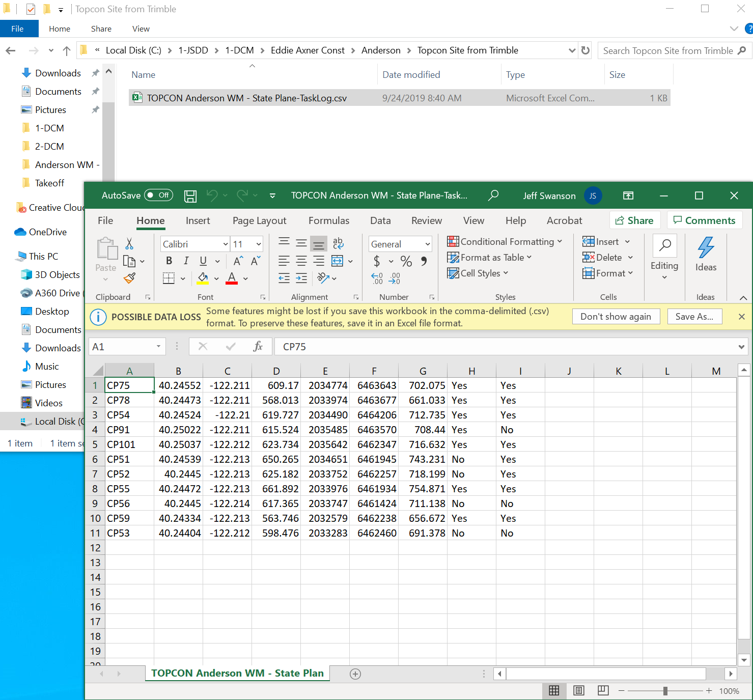
Task: Expand the General number format dropdown
Action: click(427, 244)
